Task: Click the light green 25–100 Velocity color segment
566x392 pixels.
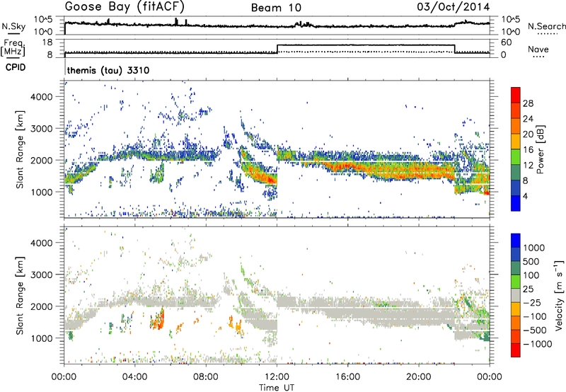Action: [516, 282]
